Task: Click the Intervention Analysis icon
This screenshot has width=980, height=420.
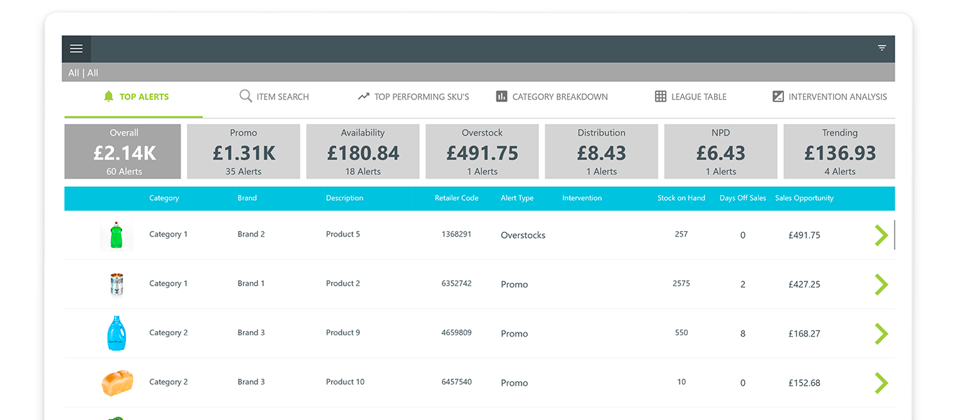Action: (778, 97)
